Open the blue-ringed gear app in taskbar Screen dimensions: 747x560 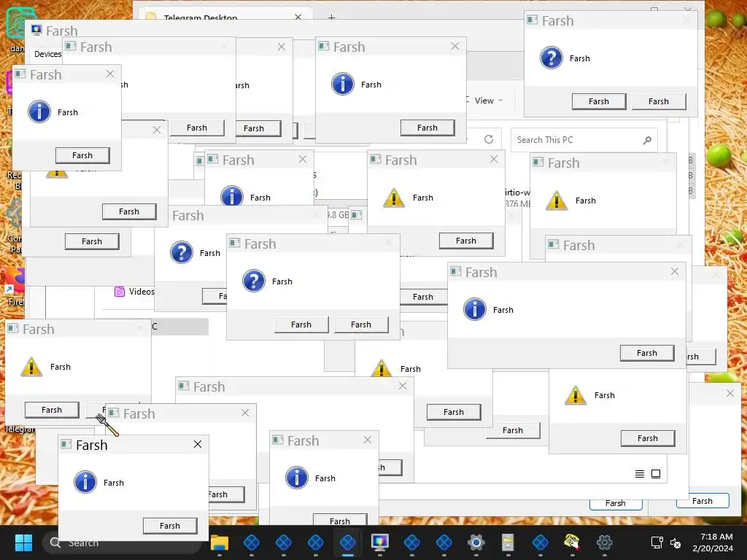pos(476,542)
